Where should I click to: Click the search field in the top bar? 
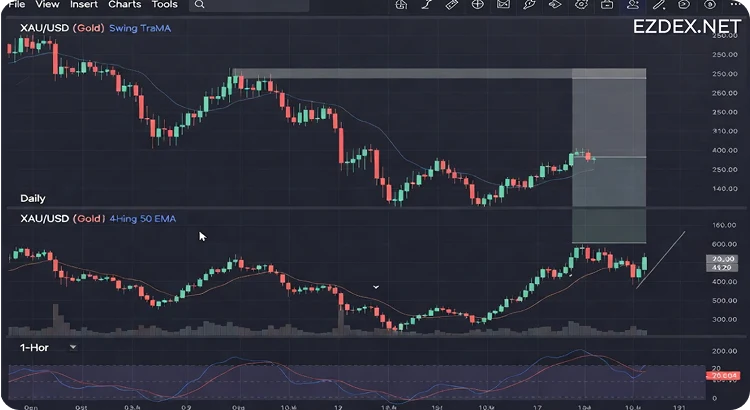[x=249, y=5]
